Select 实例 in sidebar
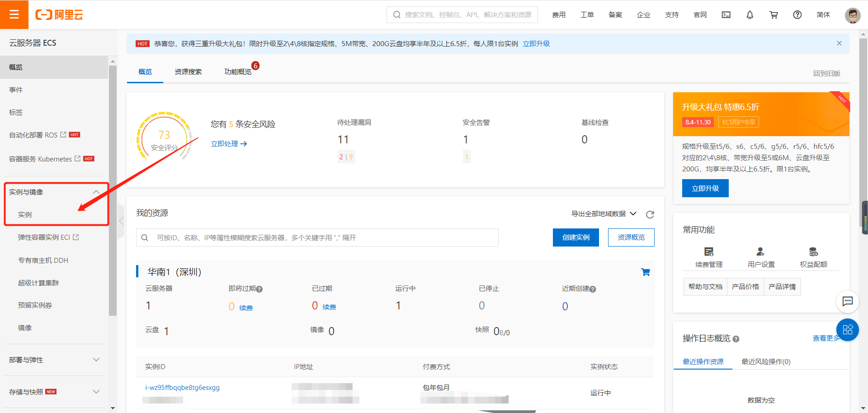This screenshot has height=413, width=868. click(25, 214)
